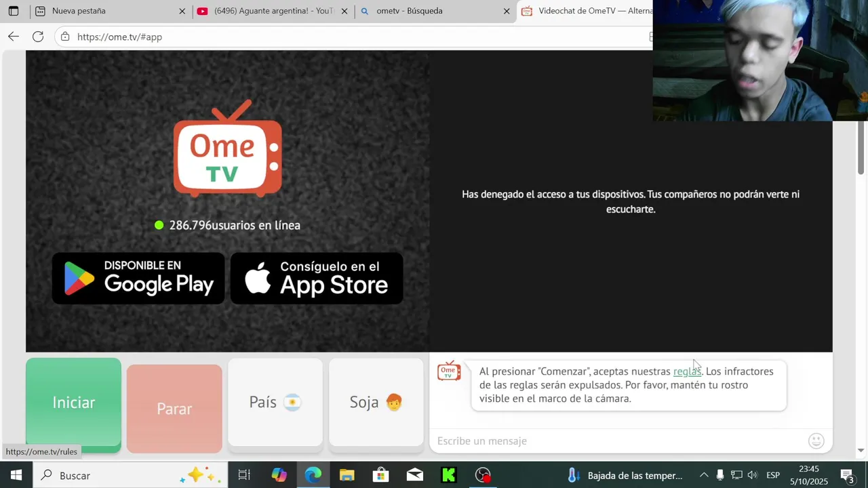Open the emoji picker smiley icon
Viewport: 868px width, 488px height.
(x=816, y=441)
